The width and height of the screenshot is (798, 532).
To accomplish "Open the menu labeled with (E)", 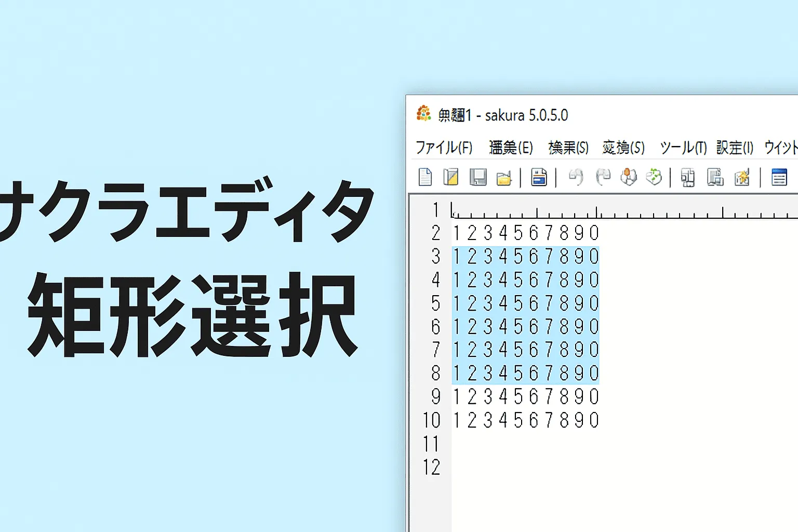I will pos(511,148).
